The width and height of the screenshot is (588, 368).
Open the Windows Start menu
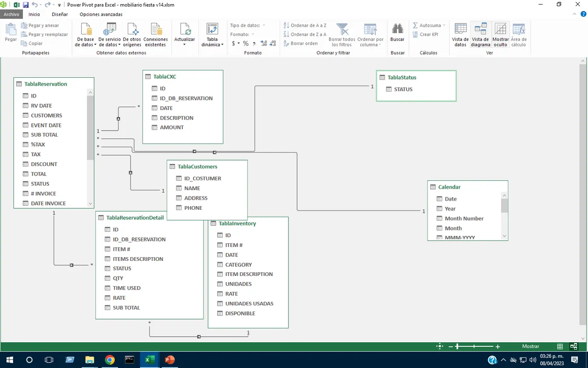point(9,360)
